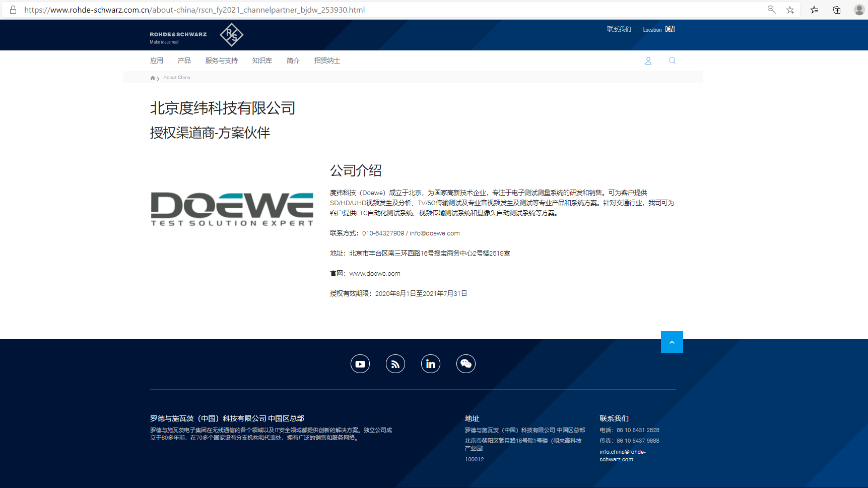The height and width of the screenshot is (488, 868).
Task: Expand the Location CN selector
Action: (x=658, y=29)
